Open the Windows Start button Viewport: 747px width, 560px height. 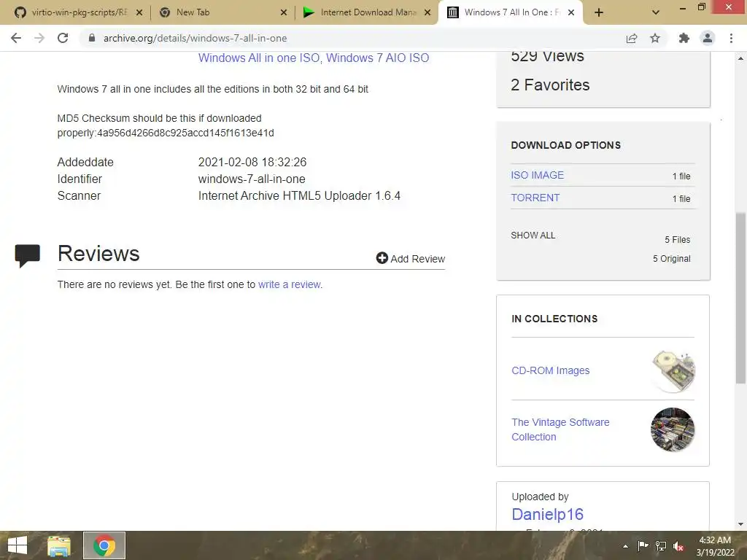pyautogui.click(x=18, y=545)
